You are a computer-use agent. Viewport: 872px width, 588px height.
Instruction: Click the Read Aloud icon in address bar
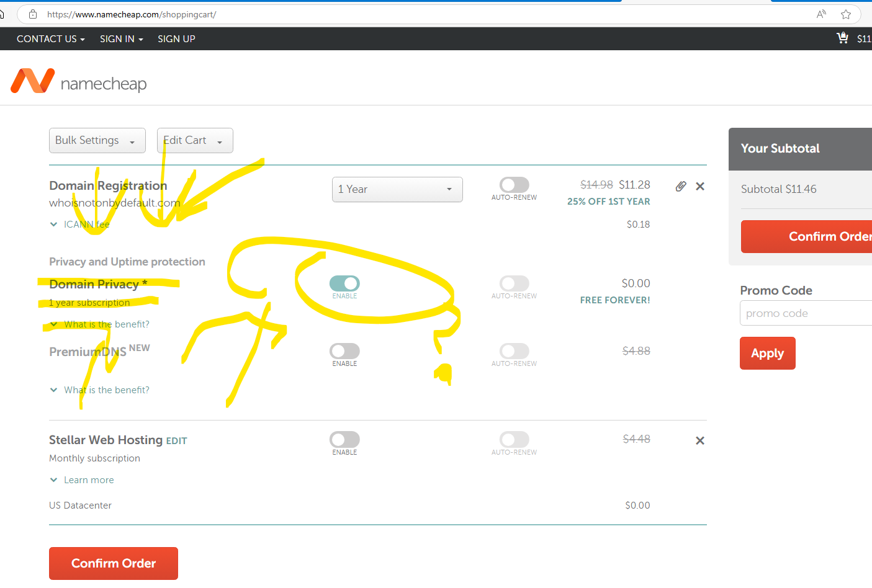coord(821,14)
